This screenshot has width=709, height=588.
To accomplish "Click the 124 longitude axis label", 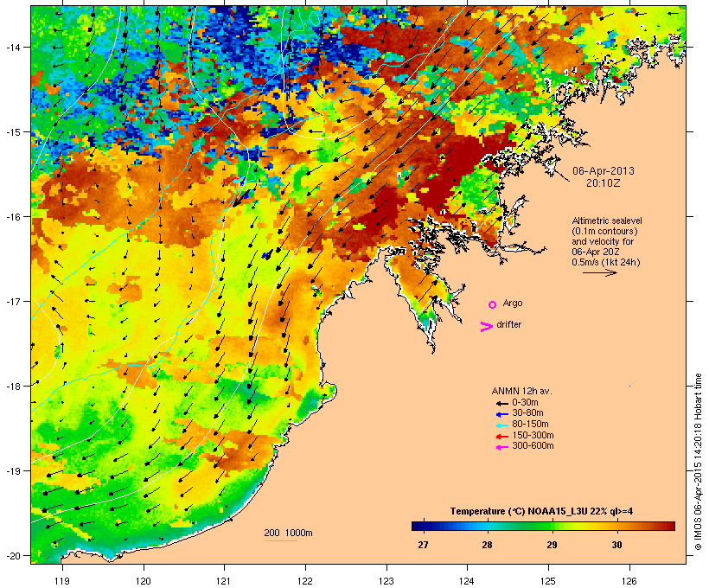I will (x=467, y=581).
